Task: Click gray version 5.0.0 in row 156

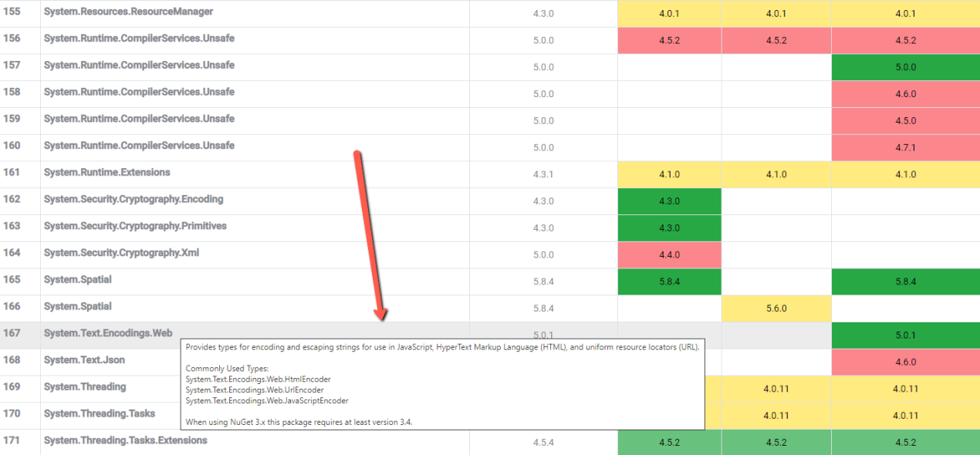Action: (543, 41)
